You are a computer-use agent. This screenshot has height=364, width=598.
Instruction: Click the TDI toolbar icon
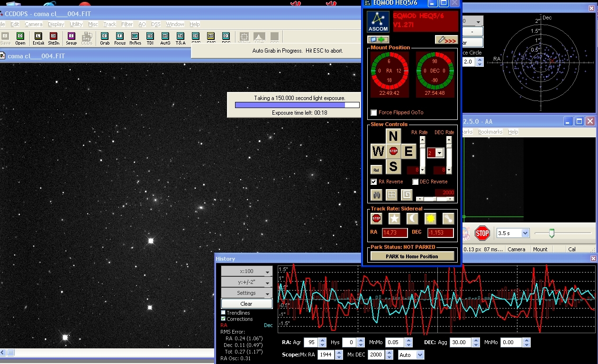pos(150,38)
